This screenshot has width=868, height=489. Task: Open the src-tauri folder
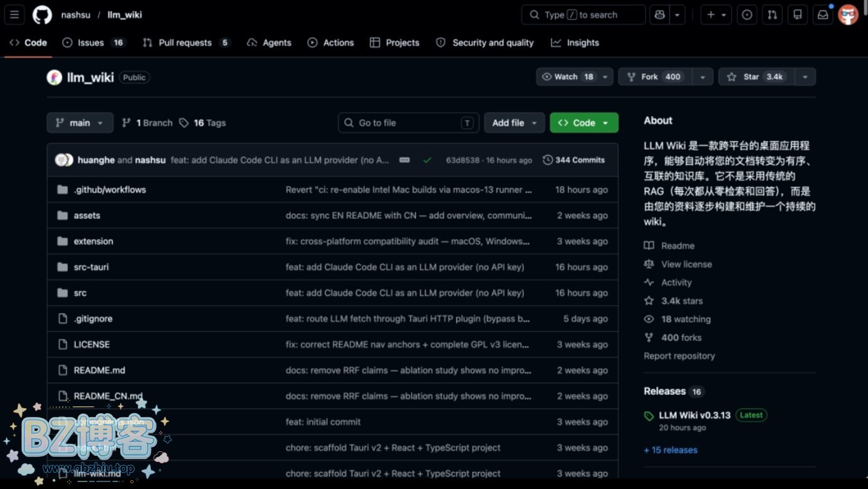91,267
